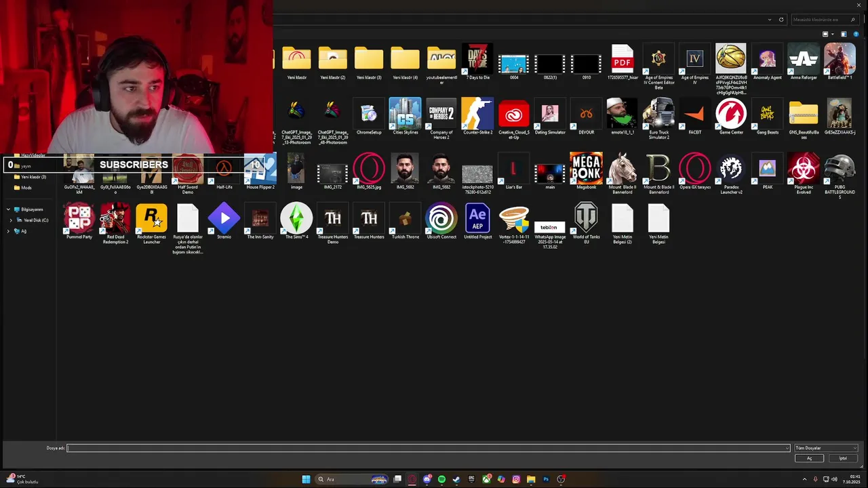
Task: Collapse the Bilgisayarım tree node
Action: (8, 209)
